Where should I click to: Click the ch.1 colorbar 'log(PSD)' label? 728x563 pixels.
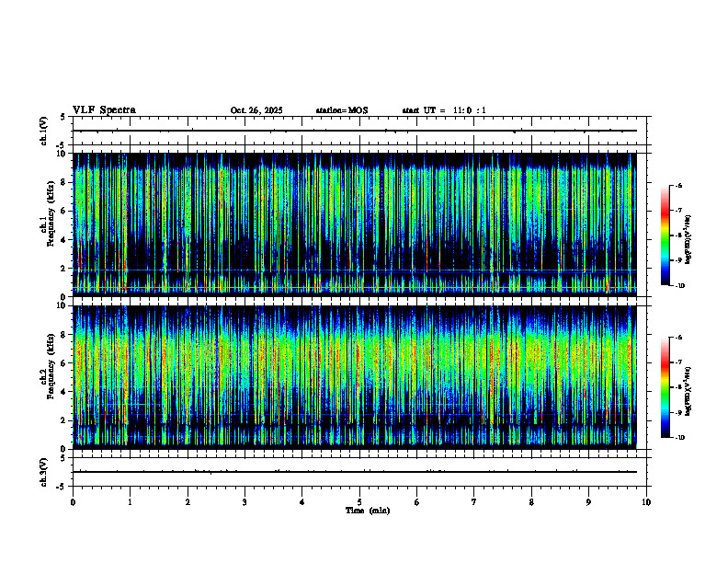click(x=688, y=239)
